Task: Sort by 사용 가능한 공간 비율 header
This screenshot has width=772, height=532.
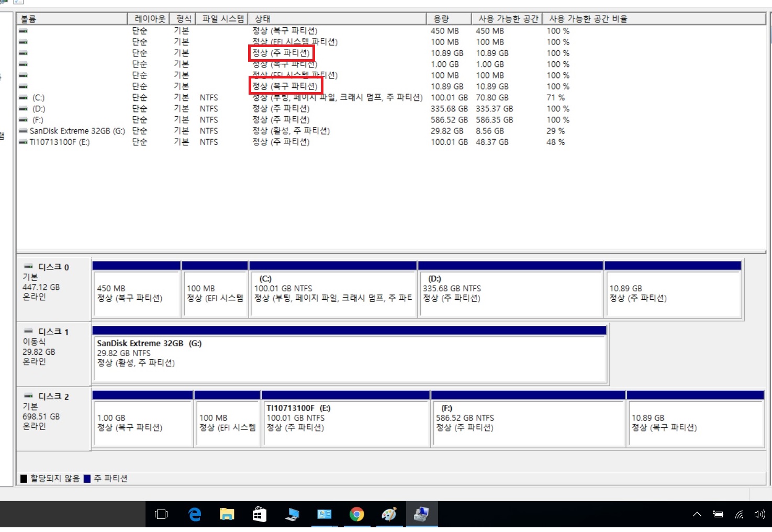Action: click(654, 19)
